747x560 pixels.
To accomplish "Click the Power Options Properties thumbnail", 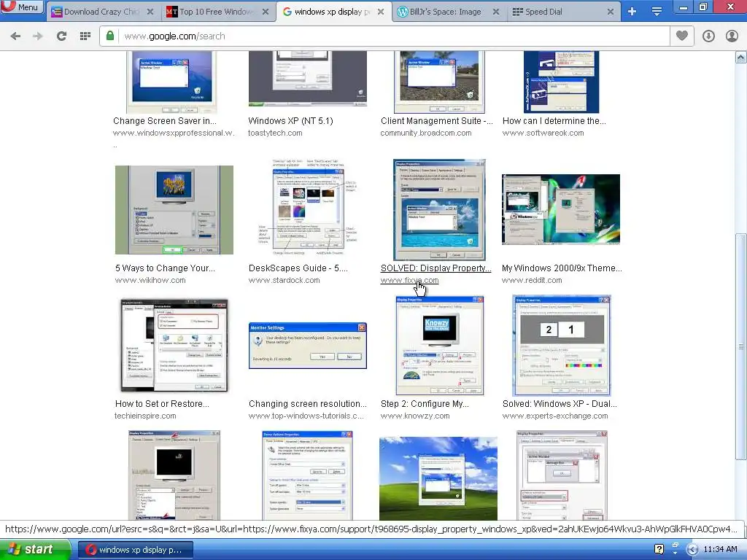I will (308, 475).
